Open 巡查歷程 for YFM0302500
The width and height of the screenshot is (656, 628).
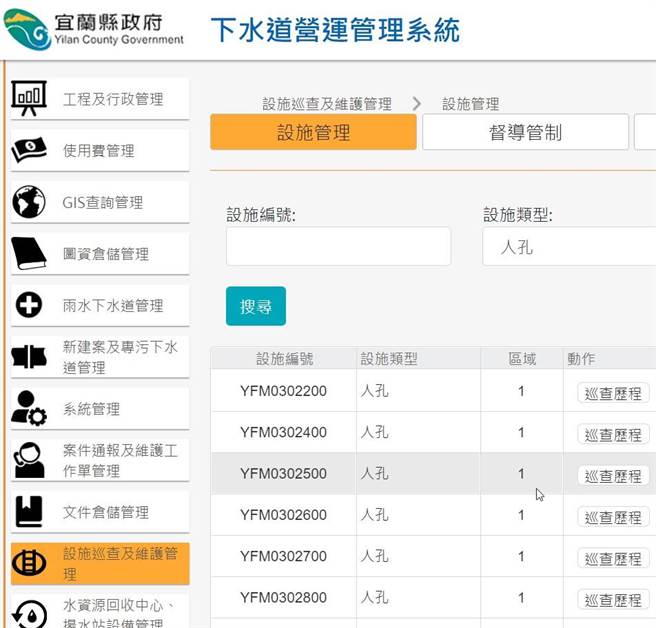pyautogui.click(x=613, y=476)
